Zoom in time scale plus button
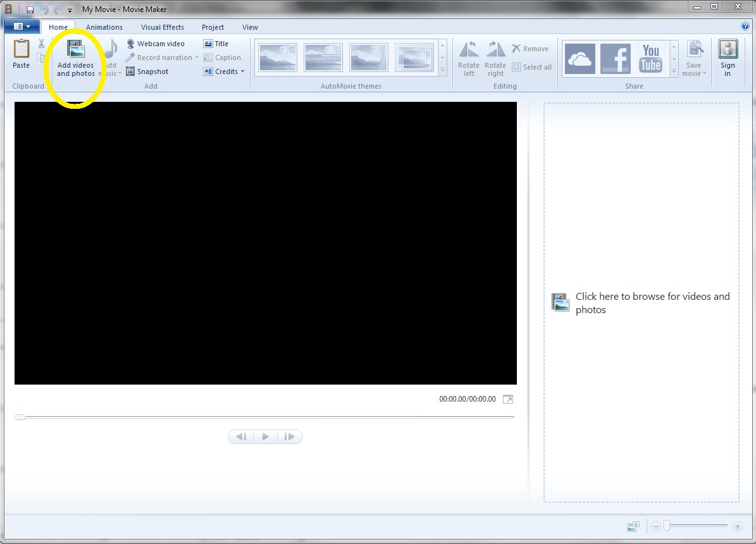This screenshot has height=544, width=756. click(x=737, y=526)
